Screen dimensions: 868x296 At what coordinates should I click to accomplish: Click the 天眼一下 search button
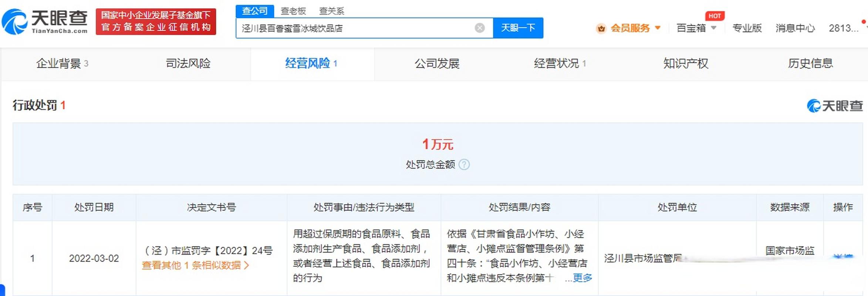(518, 28)
